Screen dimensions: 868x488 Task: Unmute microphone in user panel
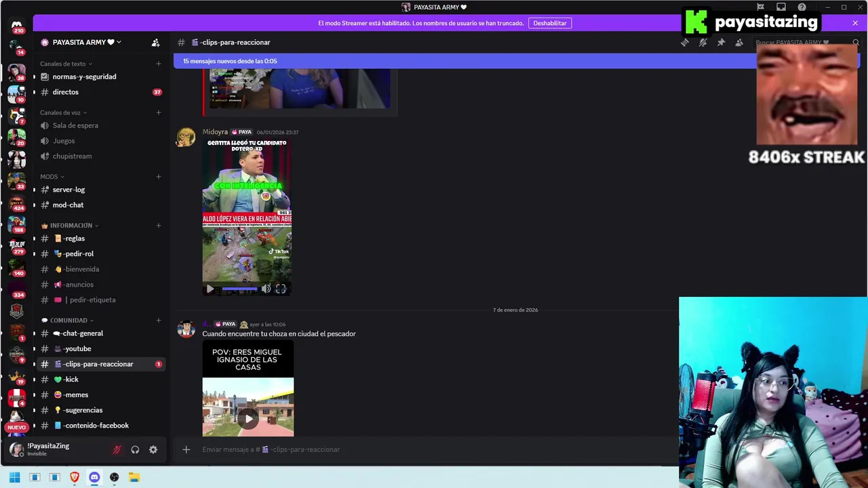click(117, 449)
